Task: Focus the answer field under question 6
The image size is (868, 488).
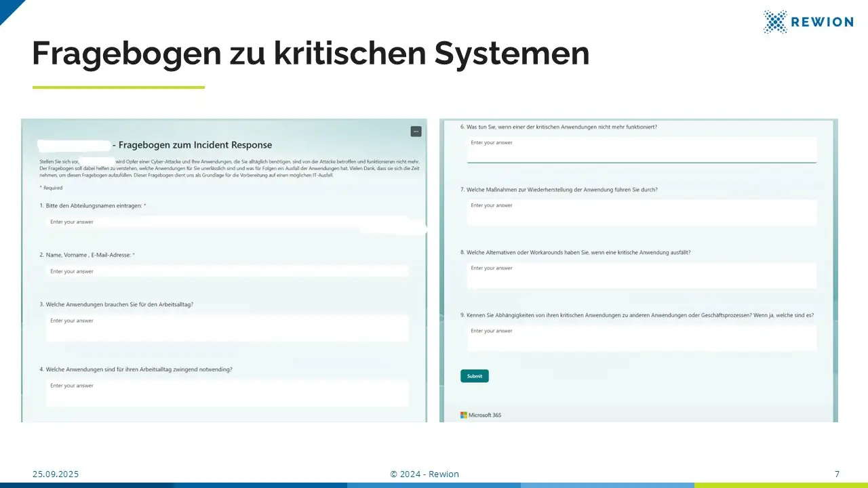Action: pyautogui.click(x=642, y=149)
